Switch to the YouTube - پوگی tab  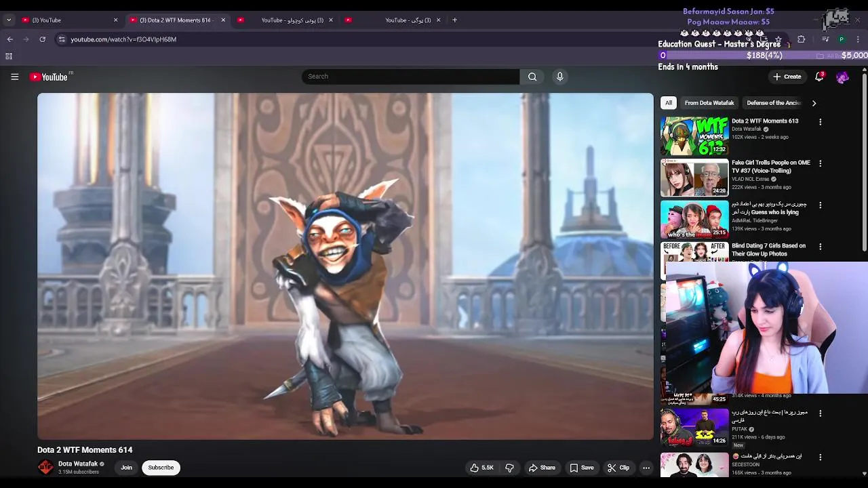coord(393,20)
